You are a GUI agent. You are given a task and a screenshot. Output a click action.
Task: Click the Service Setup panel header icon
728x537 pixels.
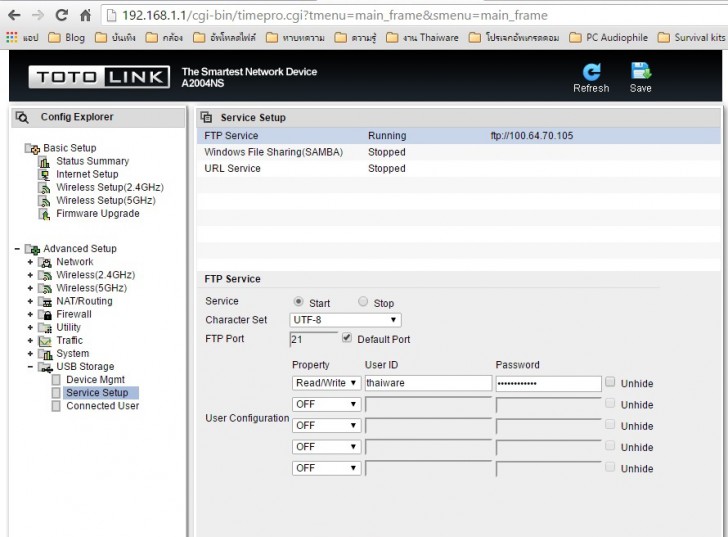[x=206, y=117]
